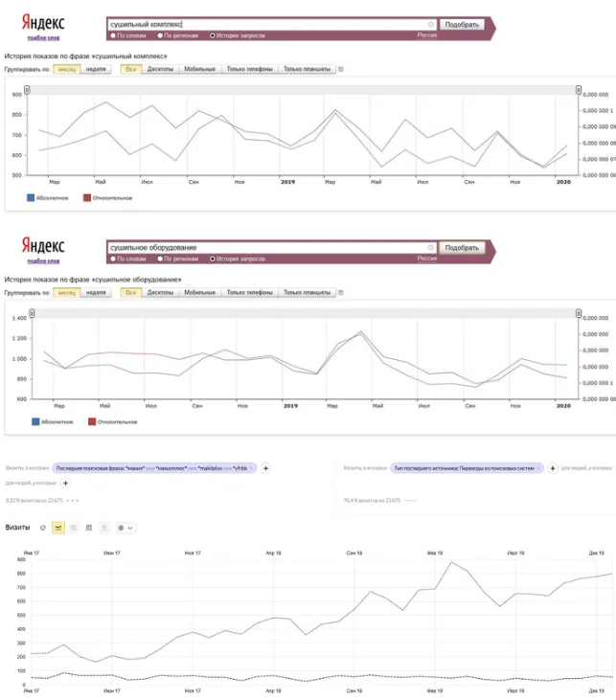The height and width of the screenshot is (700, 616).
Task: Choose 'Только планшеты' tab for 'сушильное оборудование'
Action: pyautogui.click(x=307, y=292)
